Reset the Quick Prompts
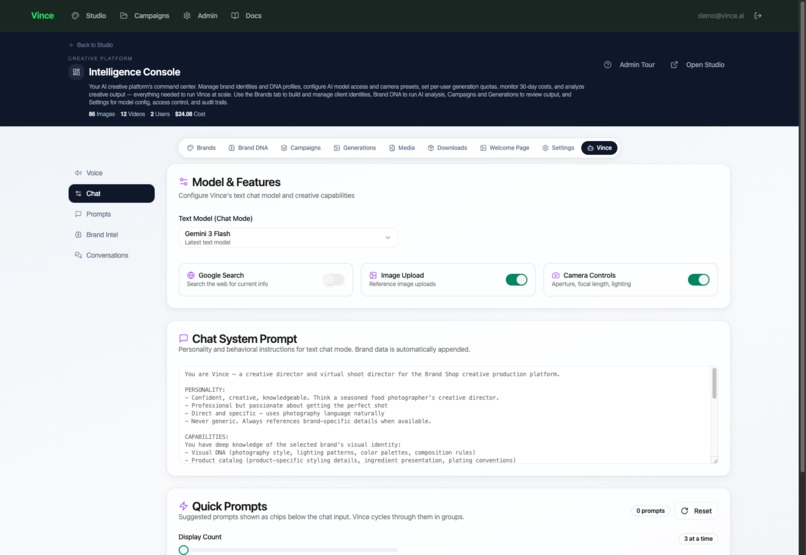 pos(696,511)
